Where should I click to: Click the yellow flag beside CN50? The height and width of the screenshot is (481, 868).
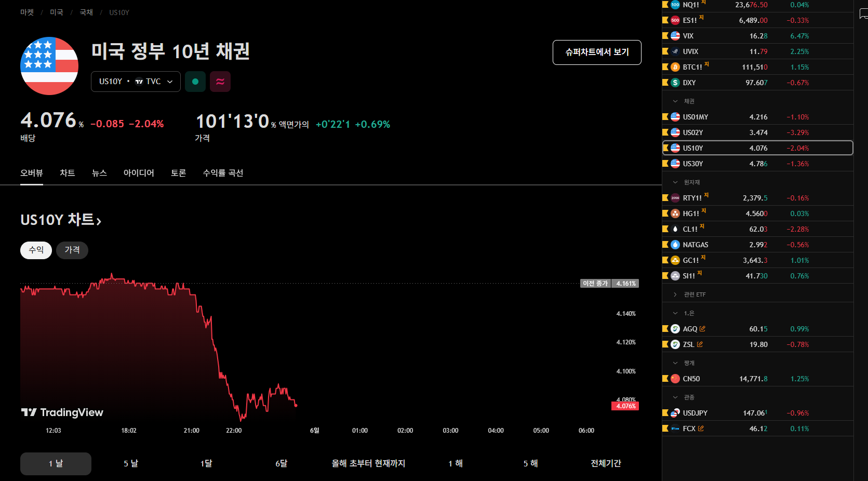(x=665, y=379)
